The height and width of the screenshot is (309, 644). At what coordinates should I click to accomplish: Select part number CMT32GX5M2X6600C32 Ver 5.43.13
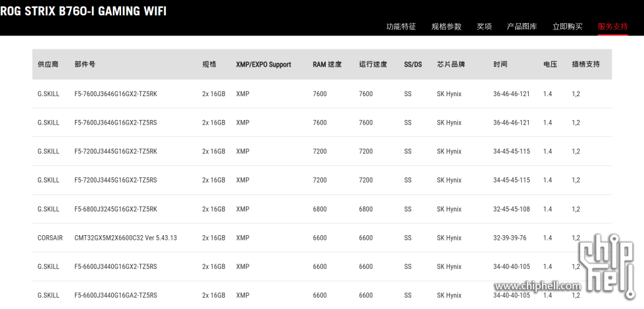[x=126, y=238]
